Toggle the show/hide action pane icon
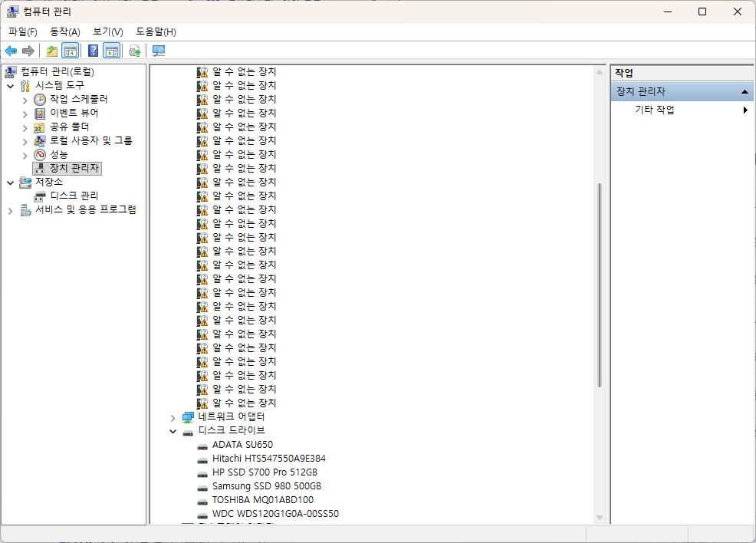This screenshot has height=543, width=756. (x=111, y=51)
